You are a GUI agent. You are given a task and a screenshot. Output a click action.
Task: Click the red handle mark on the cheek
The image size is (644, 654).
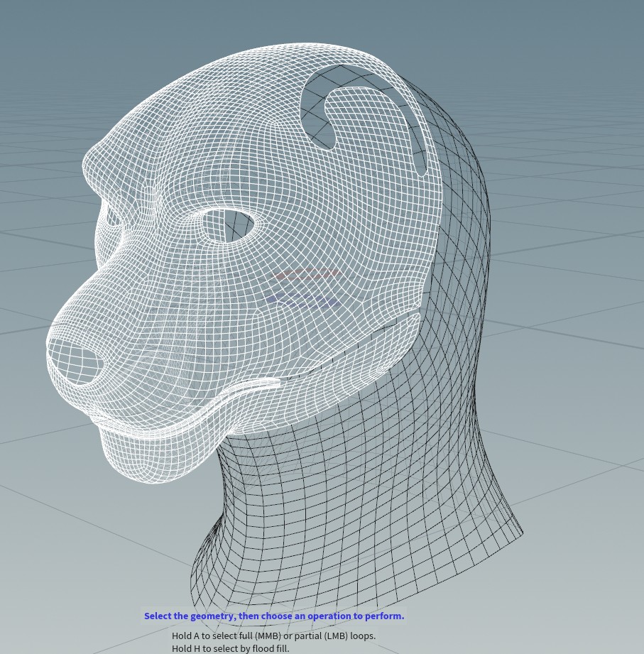point(308,273)
